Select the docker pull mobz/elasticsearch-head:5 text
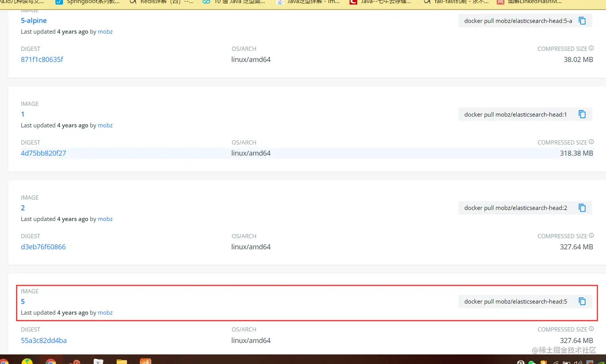Image resolution: width=606 pixels, height=364 pixels. coord(516,301)
